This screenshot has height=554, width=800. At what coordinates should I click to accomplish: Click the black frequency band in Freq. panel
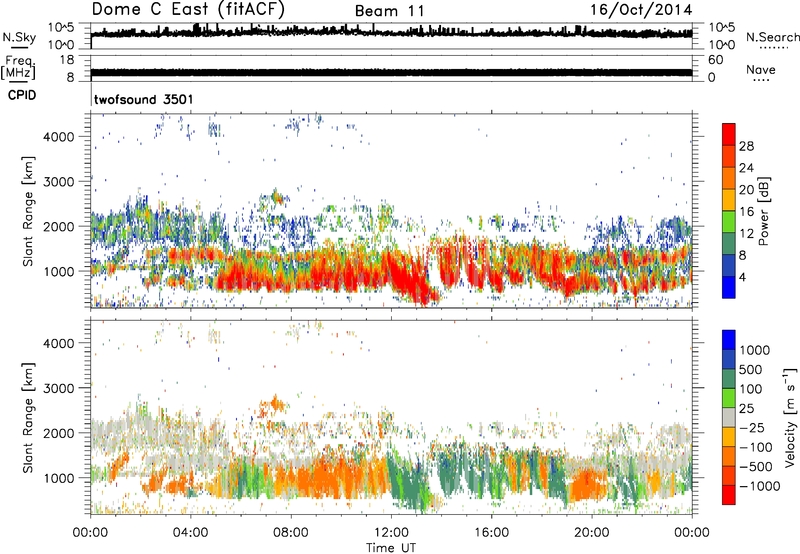coord(391,72)
